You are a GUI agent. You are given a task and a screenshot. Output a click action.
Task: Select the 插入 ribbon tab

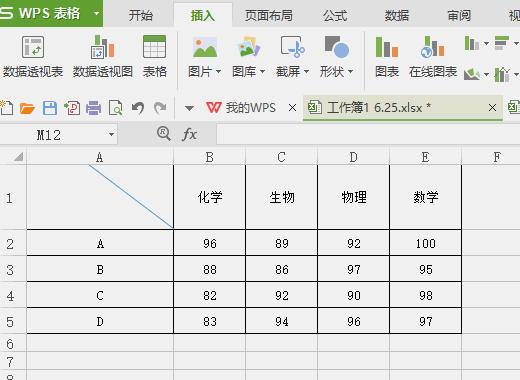203,15
